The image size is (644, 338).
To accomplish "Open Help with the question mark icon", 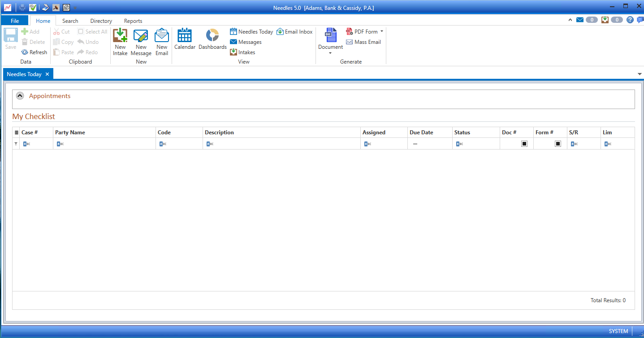I will tap(630, 20).
